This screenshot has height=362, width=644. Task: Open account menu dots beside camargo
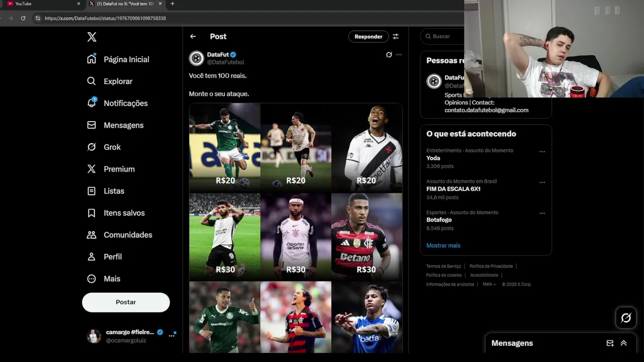172,335
